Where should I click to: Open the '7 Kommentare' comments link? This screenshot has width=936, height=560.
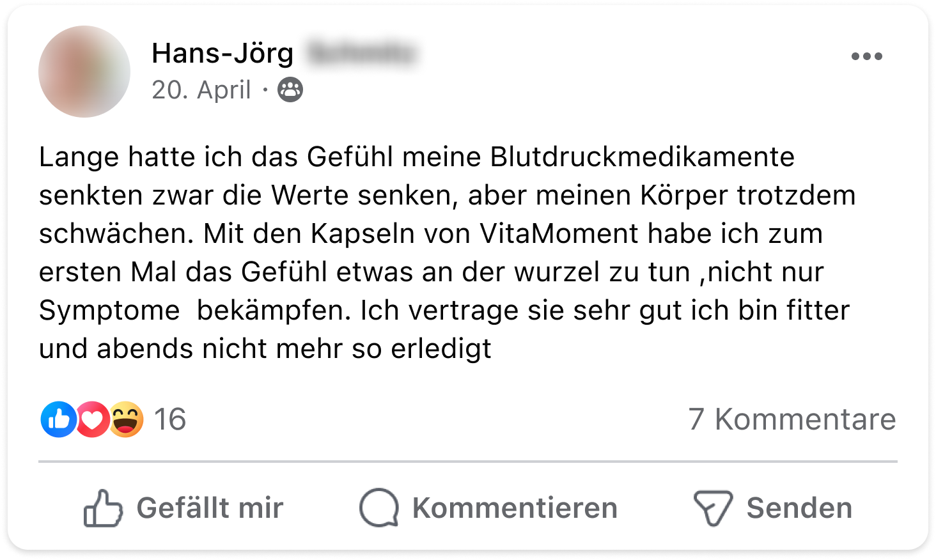(792, 419)
